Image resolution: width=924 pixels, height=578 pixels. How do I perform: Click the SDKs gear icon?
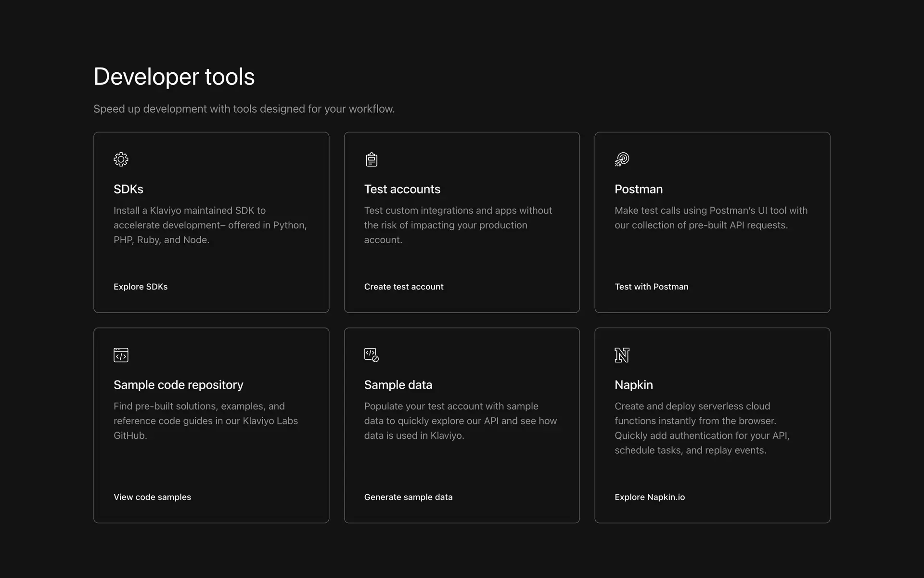121,159
